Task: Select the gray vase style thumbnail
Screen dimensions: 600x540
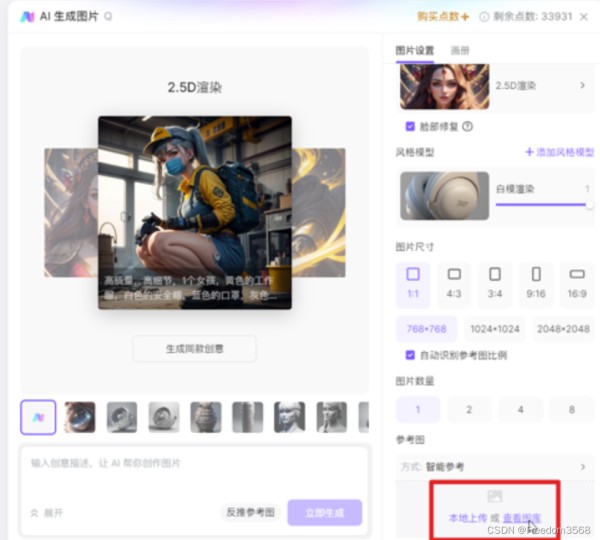Action: 206,417
